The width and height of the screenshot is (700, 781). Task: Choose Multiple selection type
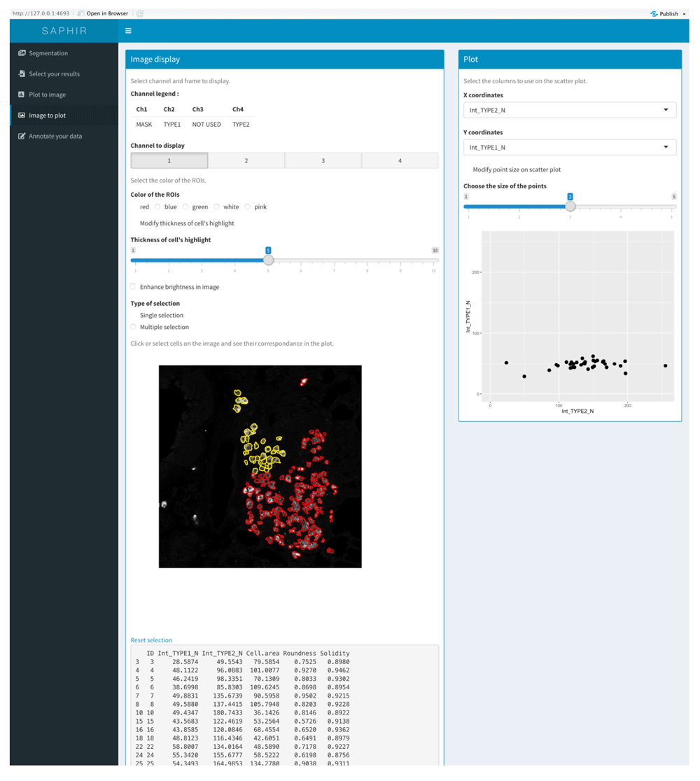[133, 327]
